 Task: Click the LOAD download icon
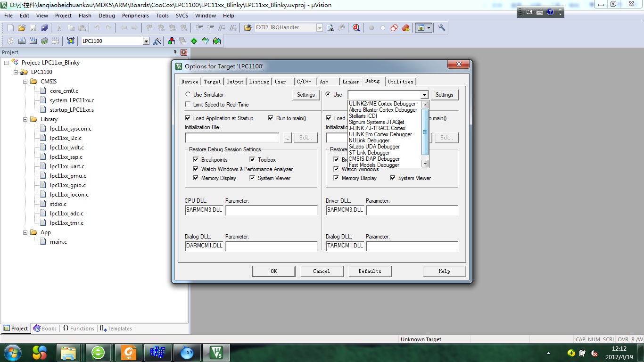click(71, 41)
